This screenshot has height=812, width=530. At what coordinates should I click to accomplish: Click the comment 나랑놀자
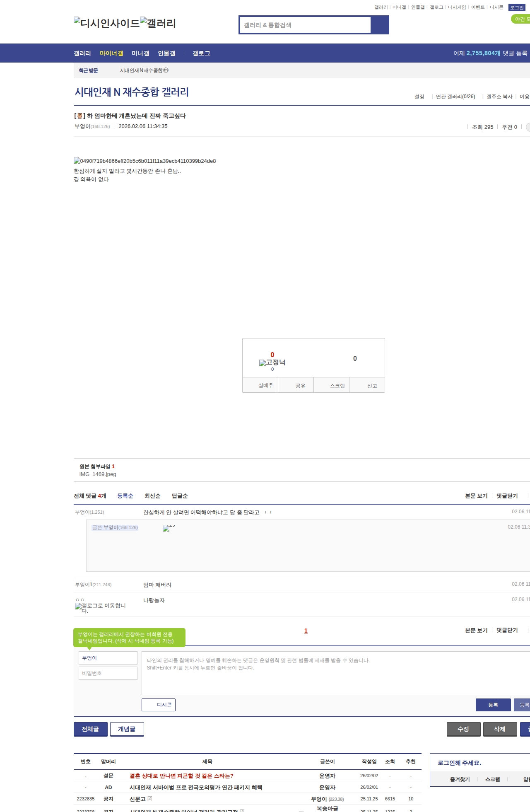pos(154,600)
